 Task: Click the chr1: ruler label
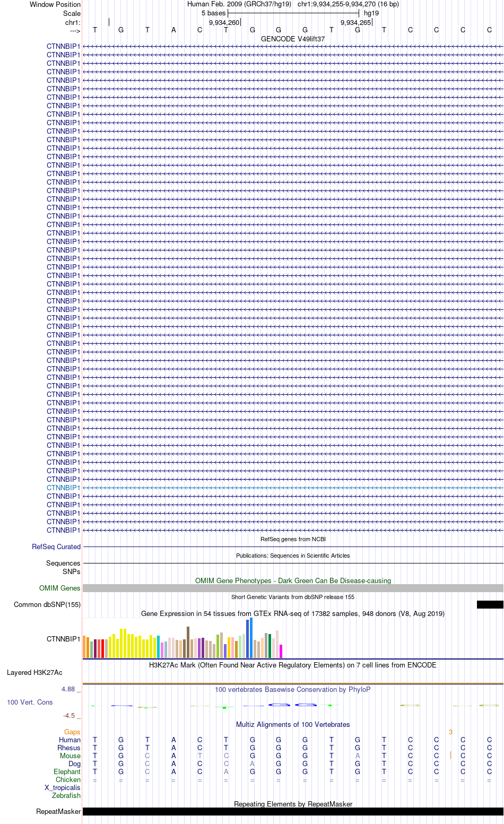click(x=73, y=23)
